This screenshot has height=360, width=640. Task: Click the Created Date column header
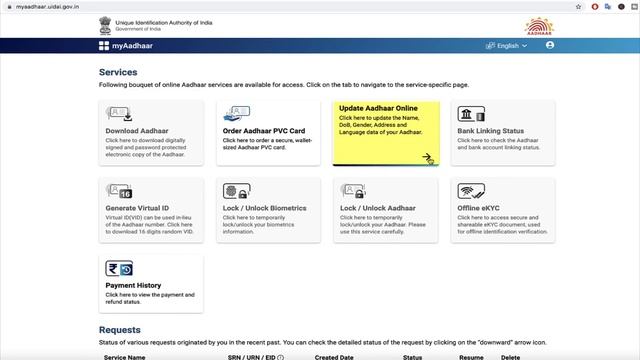334,357
